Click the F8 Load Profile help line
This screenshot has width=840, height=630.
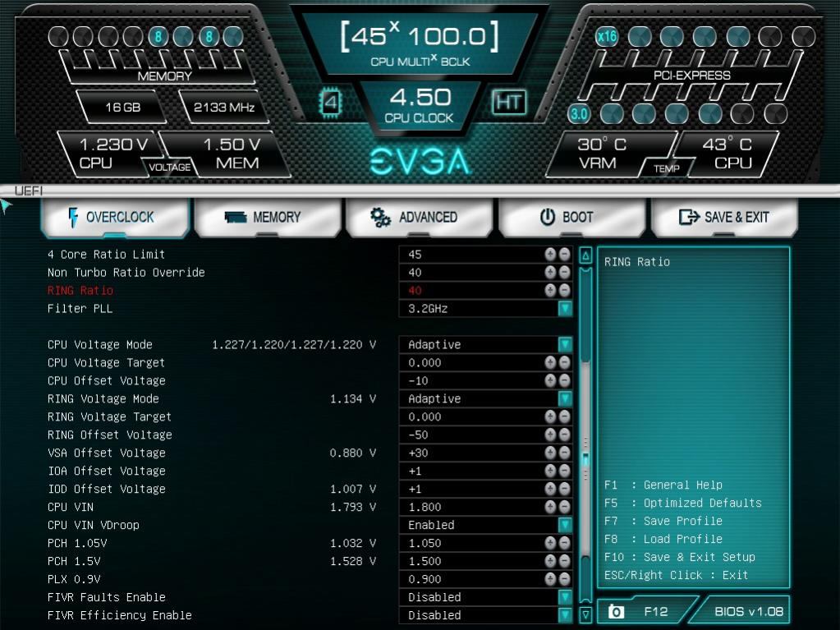[663, 539]
